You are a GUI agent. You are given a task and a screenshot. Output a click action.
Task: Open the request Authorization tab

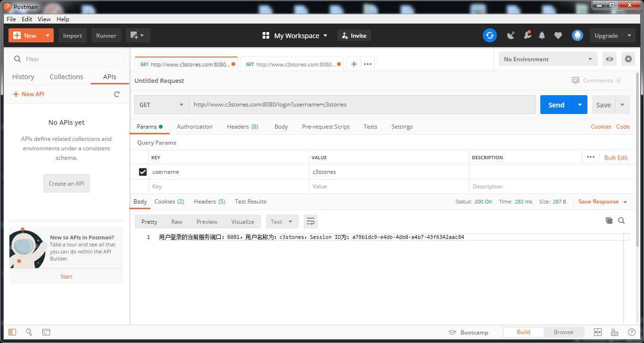click(195, 127)
